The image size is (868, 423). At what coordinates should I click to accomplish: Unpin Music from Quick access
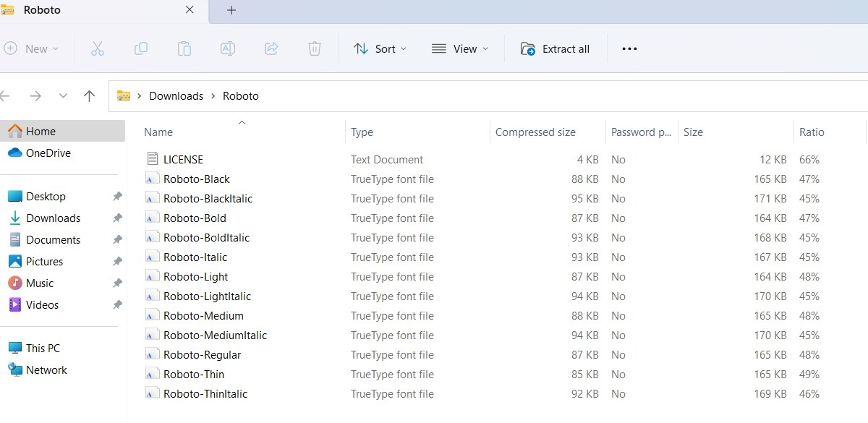tap(116, 283)
